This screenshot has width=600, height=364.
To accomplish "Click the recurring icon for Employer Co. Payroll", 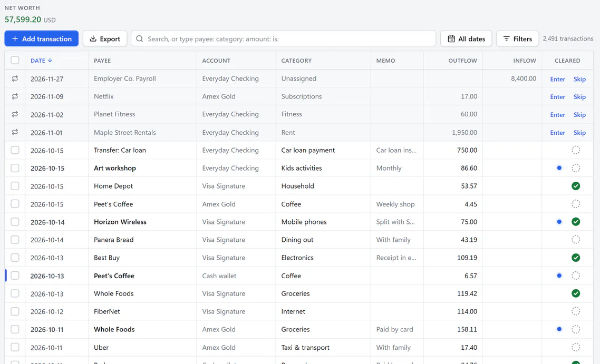I will (x=15, y=78).
